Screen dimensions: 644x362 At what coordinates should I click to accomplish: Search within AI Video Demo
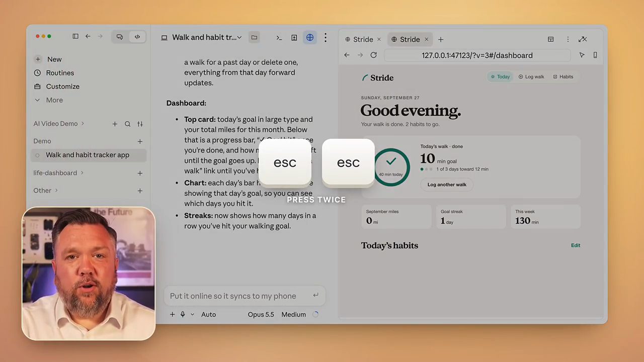(x=128, y=124)
